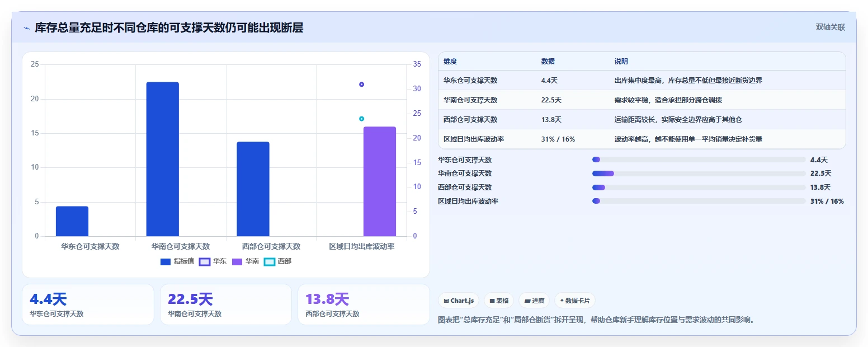Click the x-axis label 华南仓可支撑天数
Screen dimensions: 868x347
click(181, 246)
